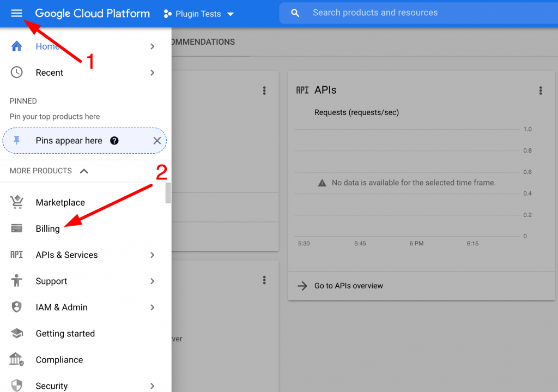Dismiss the Pins appear here hint

(x=157, y=141)
